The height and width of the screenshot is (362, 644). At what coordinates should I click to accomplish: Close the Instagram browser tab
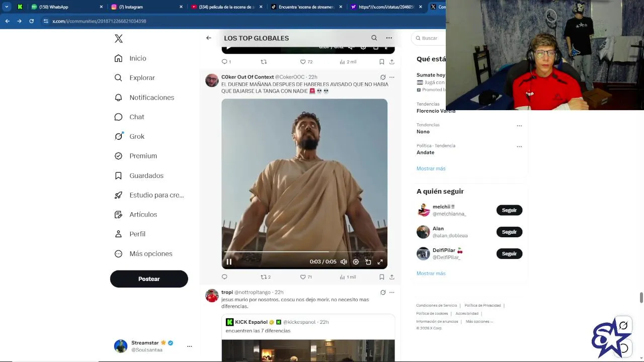pyautogui.click(x=181, y=7)
